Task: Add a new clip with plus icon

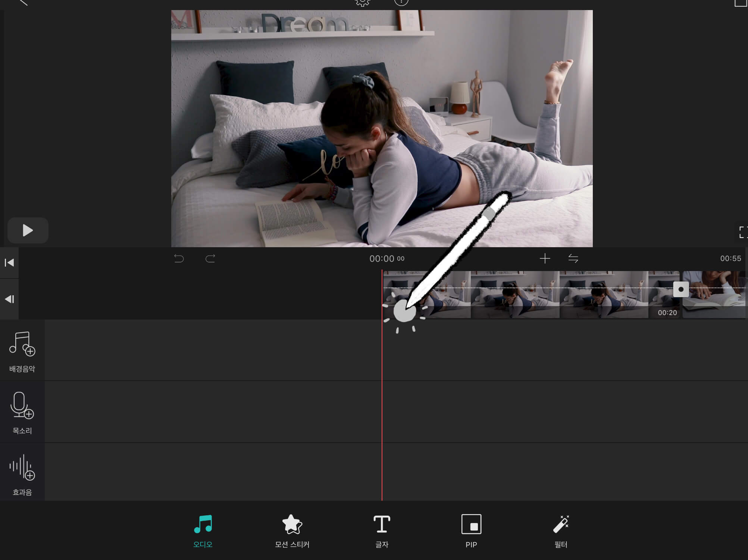Action: point(545,258)
